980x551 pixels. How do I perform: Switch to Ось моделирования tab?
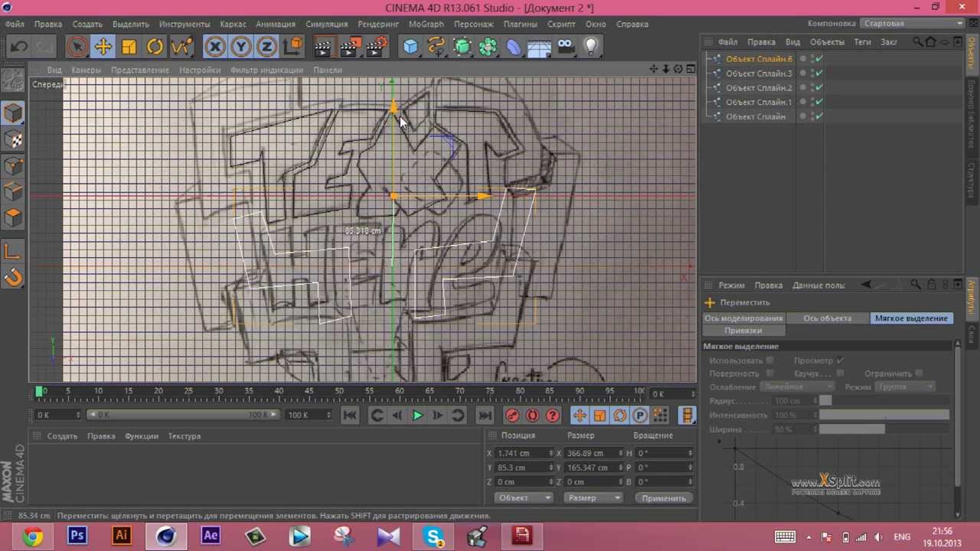tap(743, 318)
